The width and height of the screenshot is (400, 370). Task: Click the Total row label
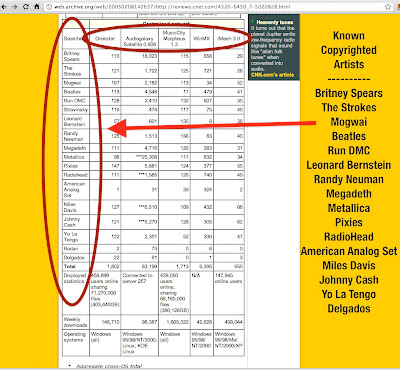[x=70, y=266]
